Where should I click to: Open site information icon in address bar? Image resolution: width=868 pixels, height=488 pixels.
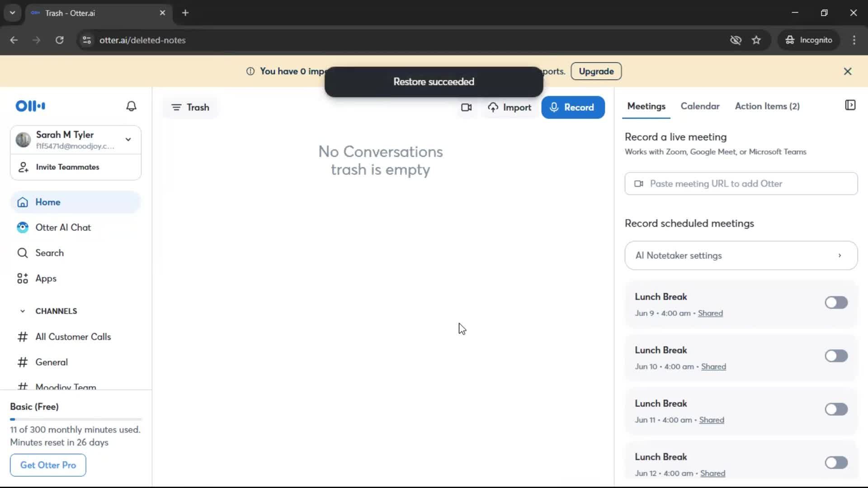[x=87, y=40]
